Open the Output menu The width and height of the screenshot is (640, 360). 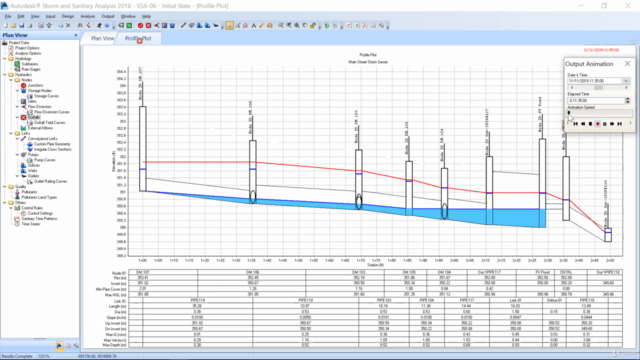[x=108, y=16]
